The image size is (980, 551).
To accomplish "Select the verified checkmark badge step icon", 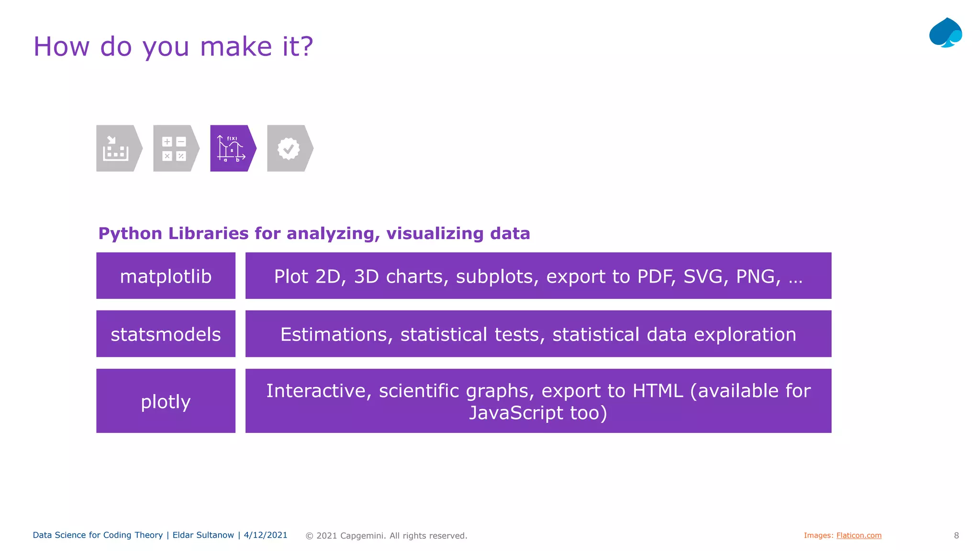I will (290, 148).
